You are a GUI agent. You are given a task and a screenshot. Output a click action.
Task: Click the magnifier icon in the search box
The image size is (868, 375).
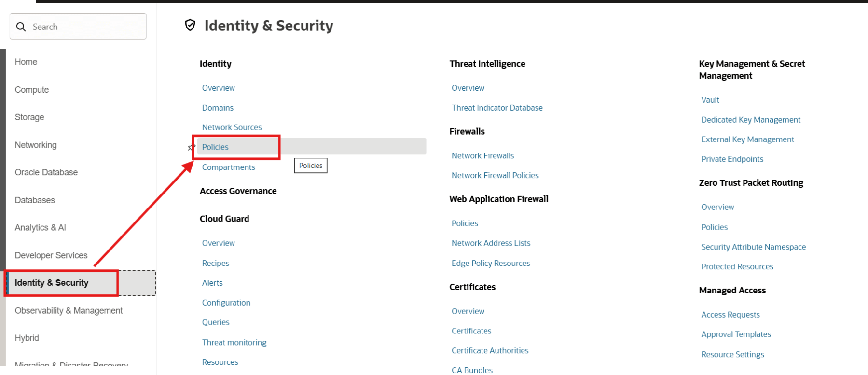point(21,27)
